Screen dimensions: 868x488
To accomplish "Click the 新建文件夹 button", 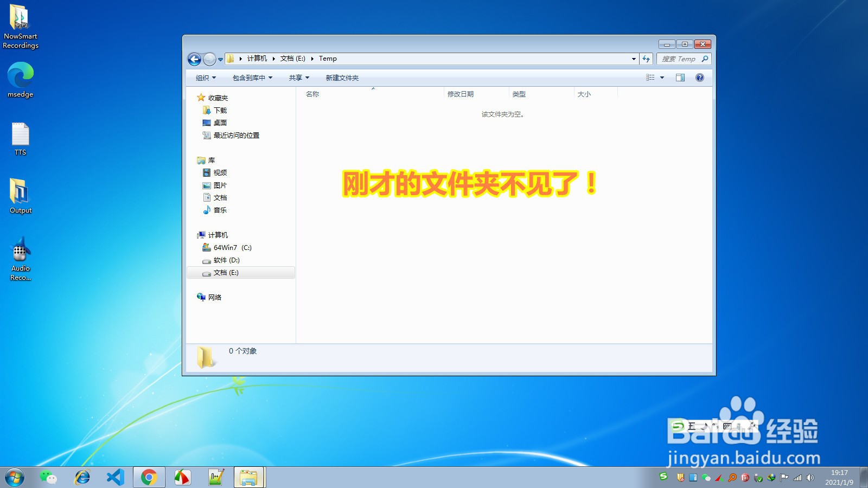I will click(x=343, y=78).
